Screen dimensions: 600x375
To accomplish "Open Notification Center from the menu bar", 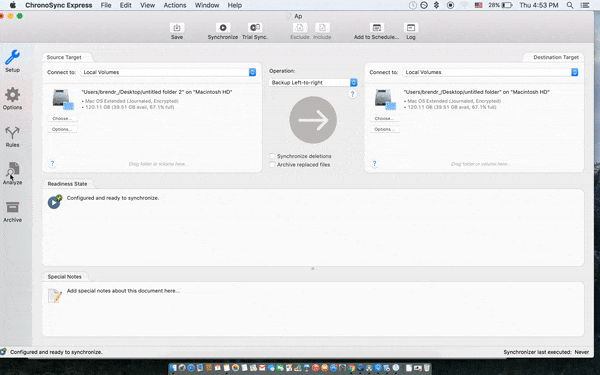I will click(x=585, y=5).
